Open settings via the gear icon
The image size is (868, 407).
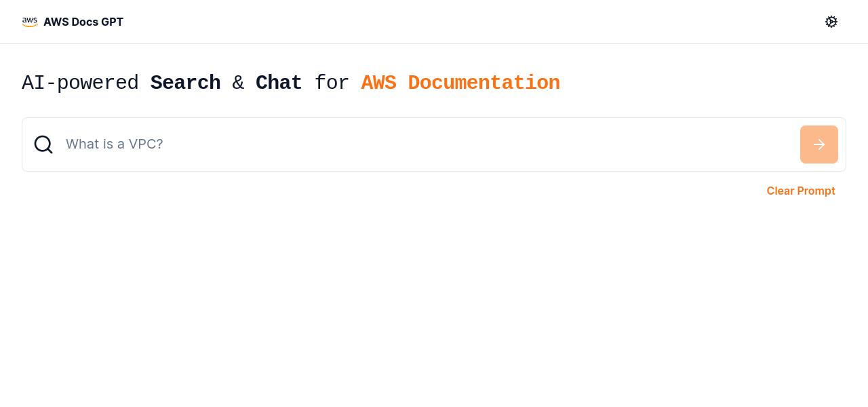[x=831, y=22]
